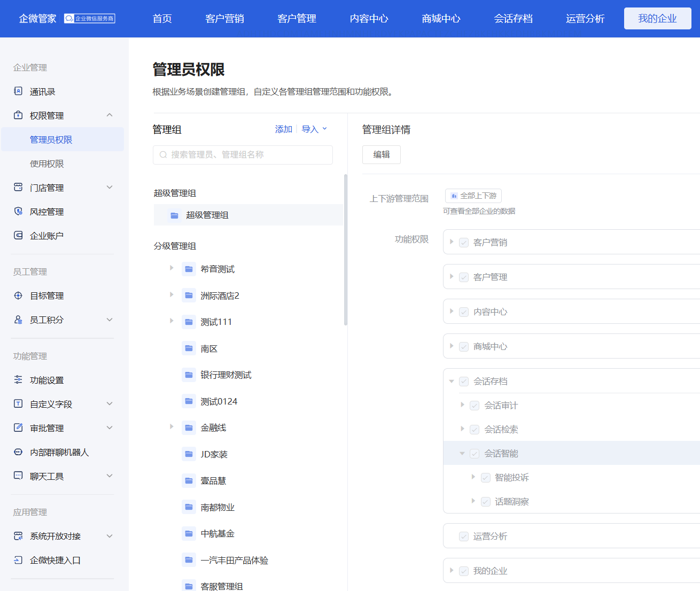Click the 搜索管理员、管理组名称 search field
This screenshot has height=591, width=700.
coord(243,155)
